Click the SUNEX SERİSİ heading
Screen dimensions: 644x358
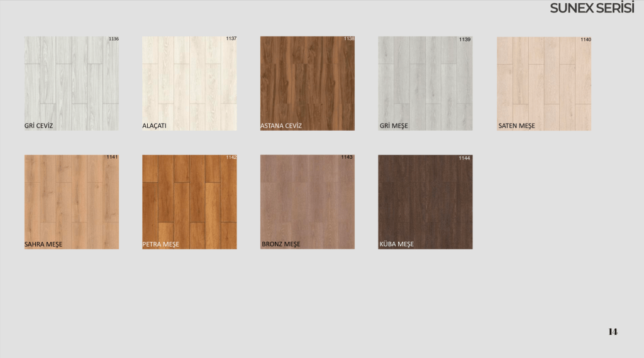(591, 8)
